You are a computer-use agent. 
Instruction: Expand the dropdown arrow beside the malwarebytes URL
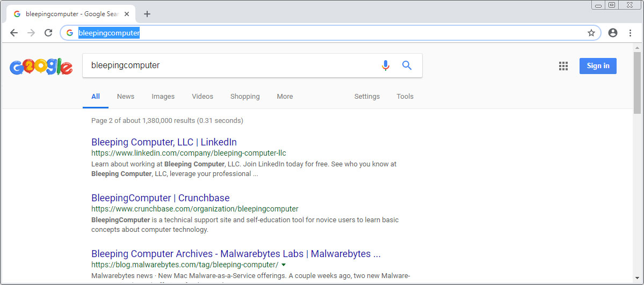(x=284, y=265)
